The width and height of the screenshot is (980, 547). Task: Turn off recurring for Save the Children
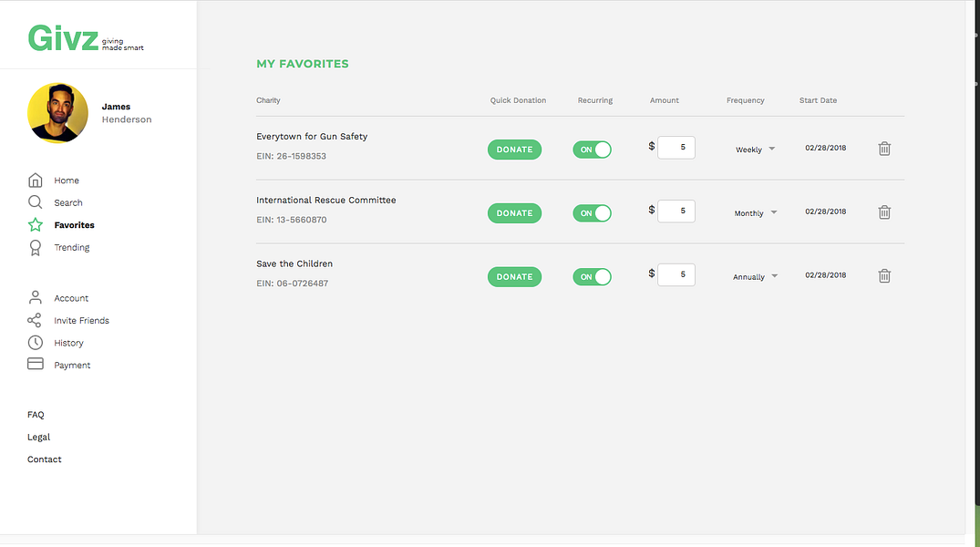[x=592, y=277]
